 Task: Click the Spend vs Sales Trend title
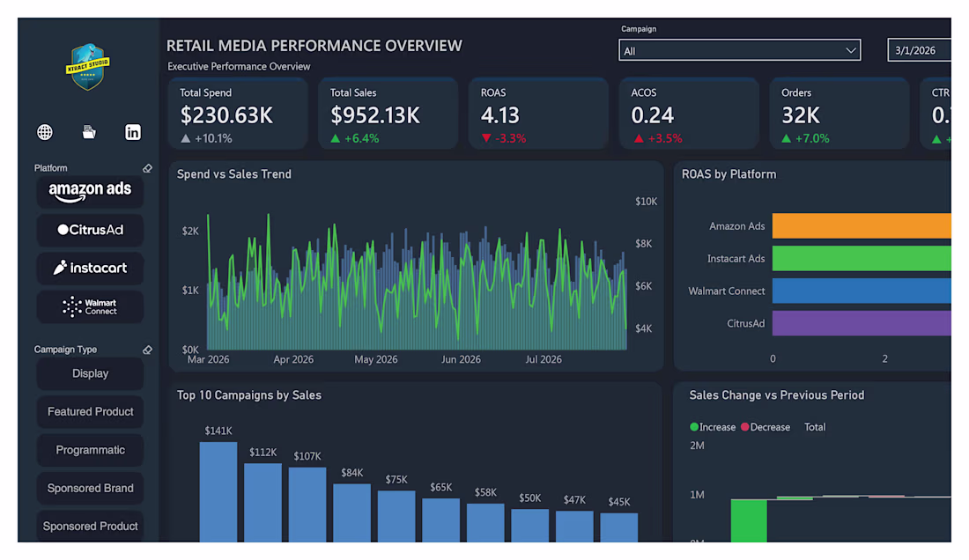pos(234,174)
